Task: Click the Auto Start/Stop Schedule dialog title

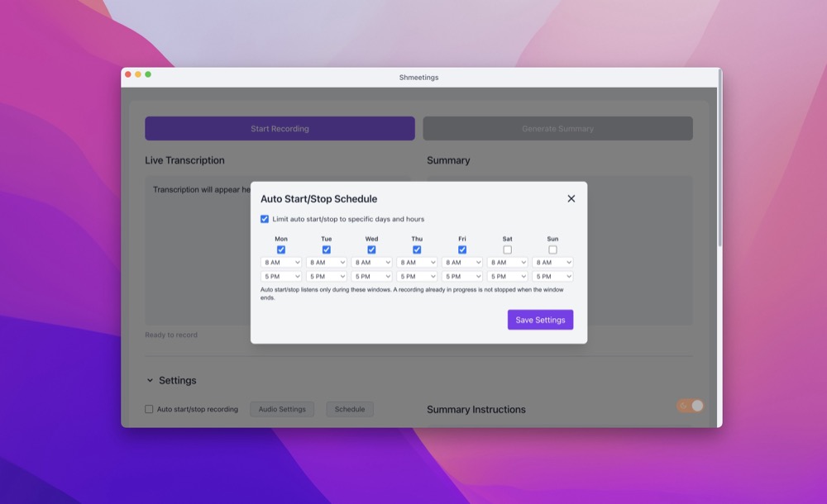Action: coord(319,199)
